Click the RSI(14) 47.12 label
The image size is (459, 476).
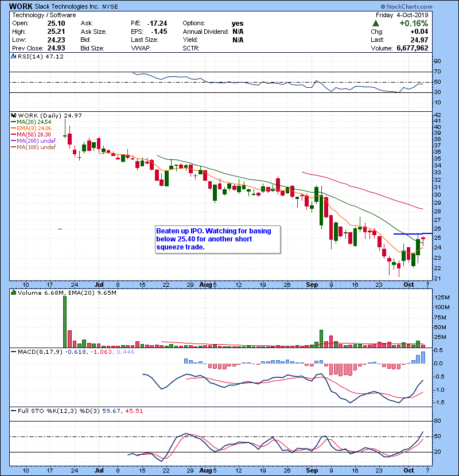coord(41,56)
